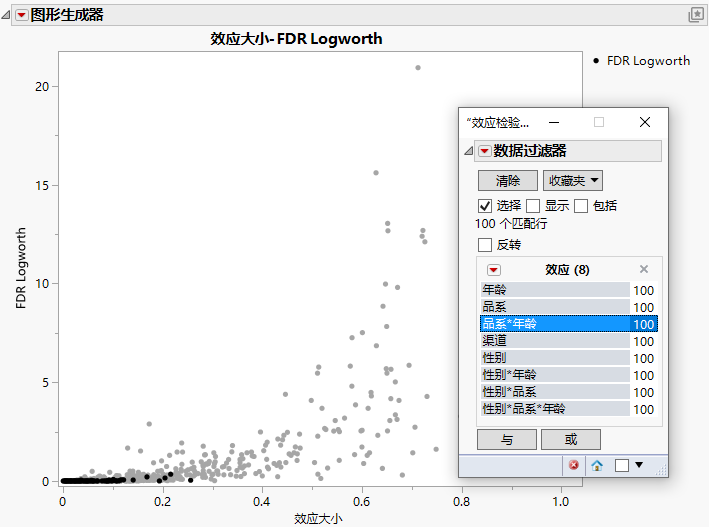Enable the 包括 checkbox
Viewport: 709px width, 527px height.
coord(581,206)
